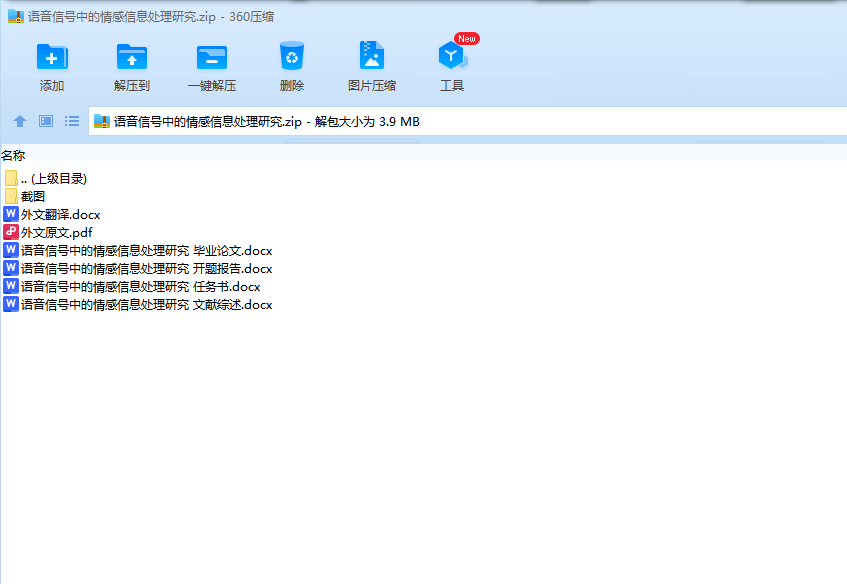The image size is (847, 584).
Task: Select the file name 外文原文.pdf
Action: point(57,233)
